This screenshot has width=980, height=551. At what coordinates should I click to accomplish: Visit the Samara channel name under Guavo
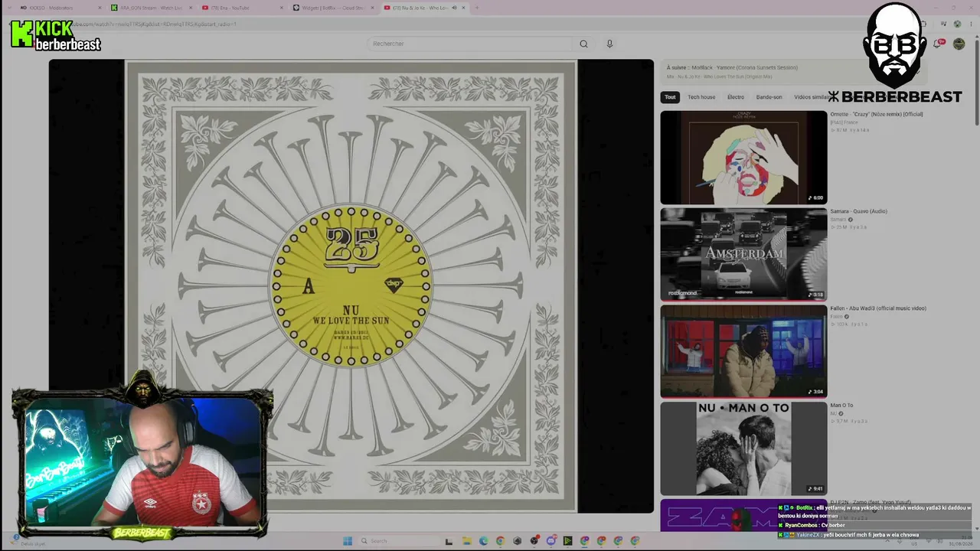(838, 220)
